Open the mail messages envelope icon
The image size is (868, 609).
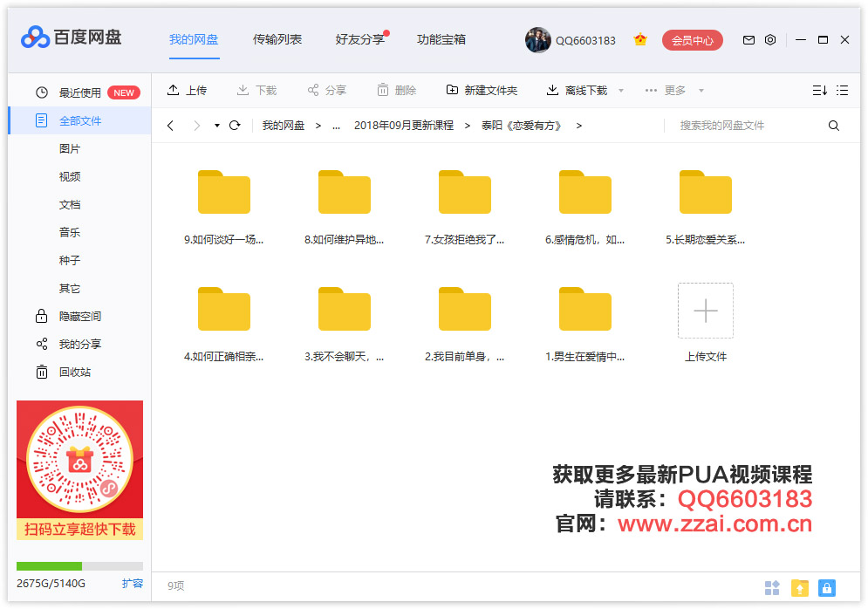tap(748, 40)
